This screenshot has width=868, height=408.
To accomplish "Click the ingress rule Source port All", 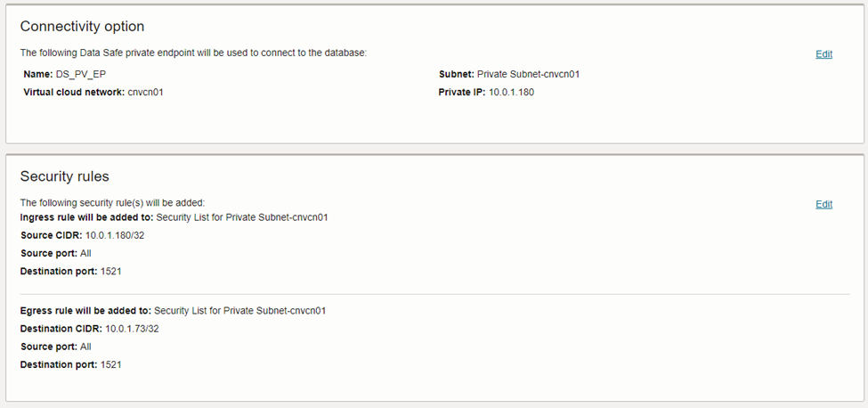I will [85, 254].
